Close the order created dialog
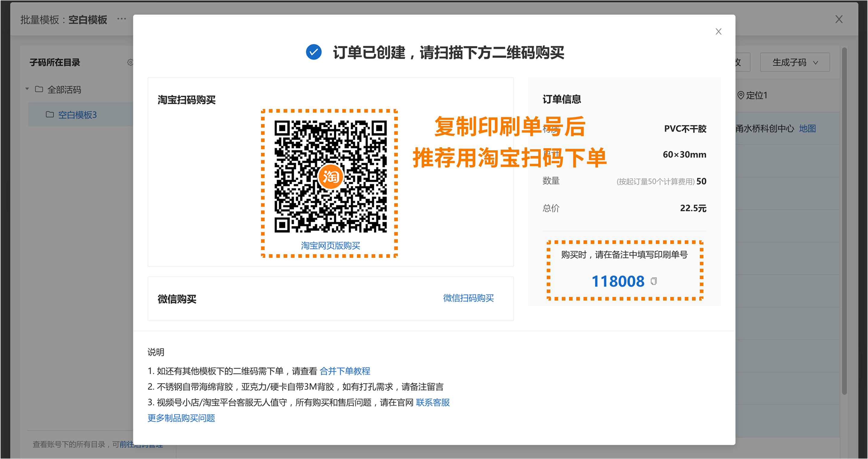Viewport: 868px width, 459px height. [x=719, y=32]
